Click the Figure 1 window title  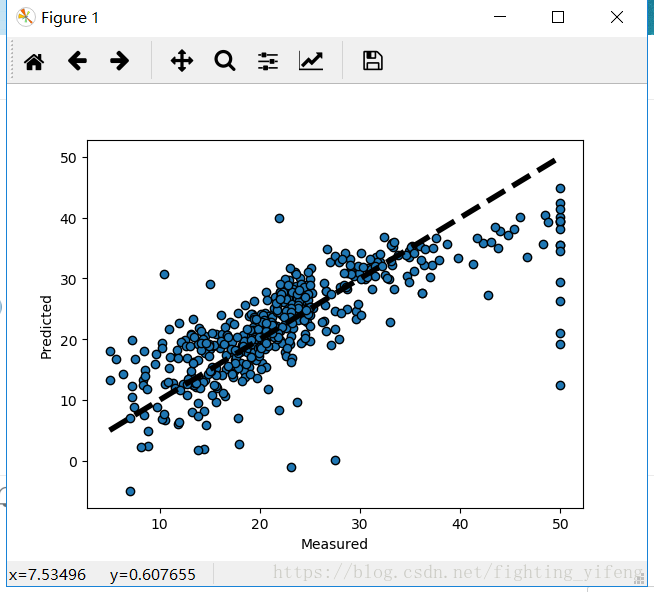(70, 18)
